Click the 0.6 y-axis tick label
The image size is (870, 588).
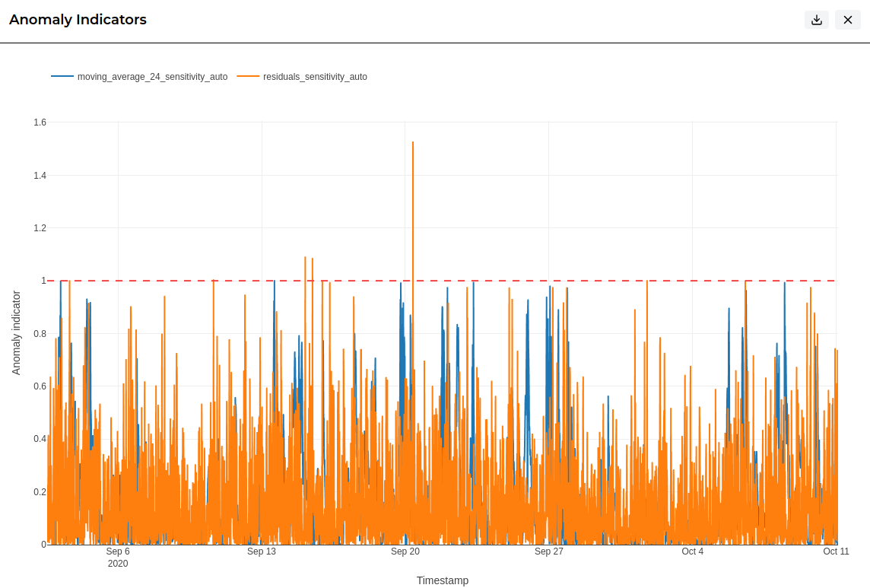tap(40, 386)
